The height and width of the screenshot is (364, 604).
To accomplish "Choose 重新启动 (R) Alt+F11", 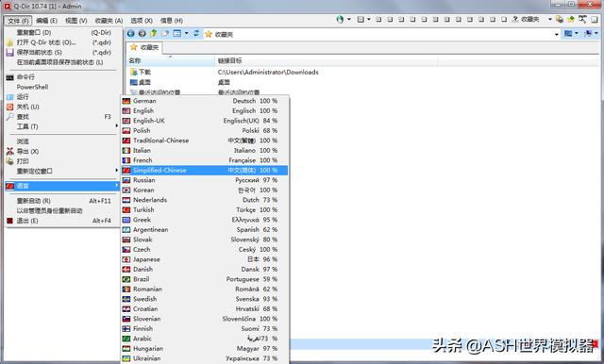I will click(x=61, y=201).
